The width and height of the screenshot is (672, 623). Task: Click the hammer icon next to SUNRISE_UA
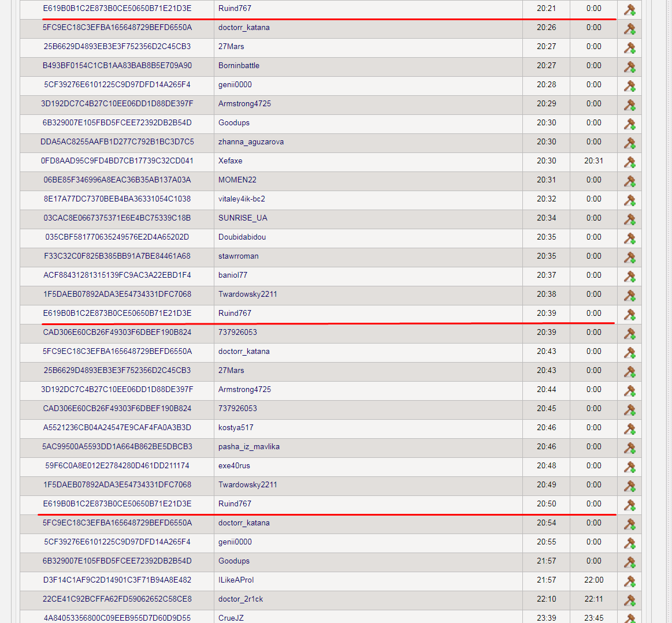(629, 219)
